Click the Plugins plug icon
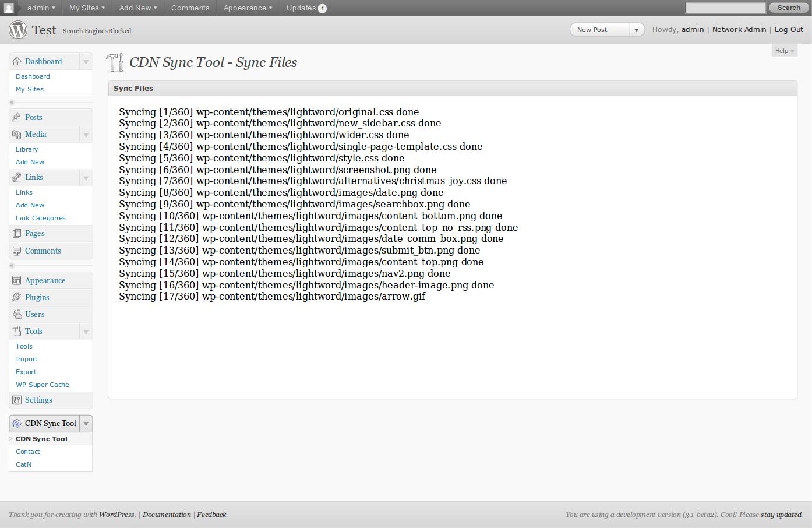Viewport: 812px width, 528px height. (x=16, y=297)
